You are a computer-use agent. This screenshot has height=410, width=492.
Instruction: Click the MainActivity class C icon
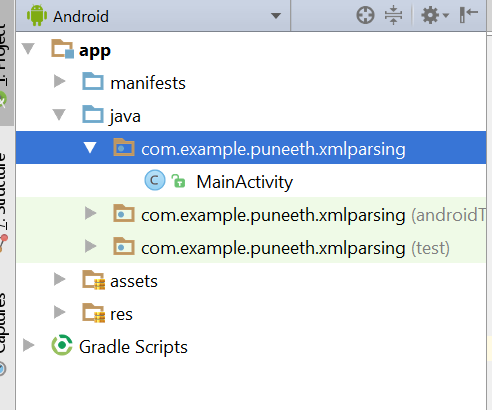155,180
